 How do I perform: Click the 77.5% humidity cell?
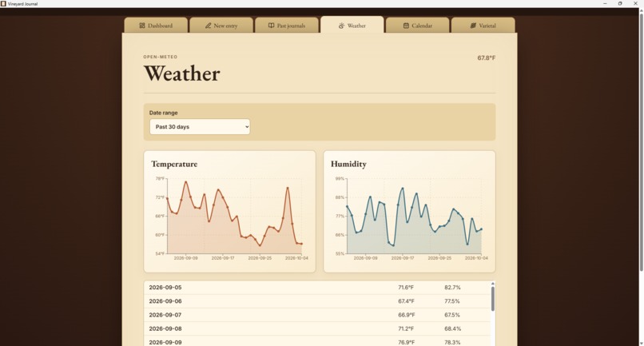(451, 301)
